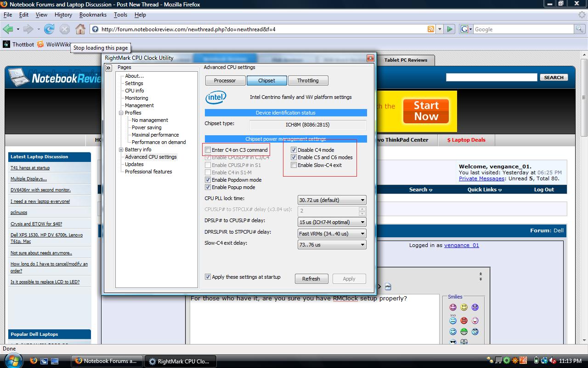
Task: Uncheck Enable C5 and C6 modes
Action: click(x=294, y=157)
